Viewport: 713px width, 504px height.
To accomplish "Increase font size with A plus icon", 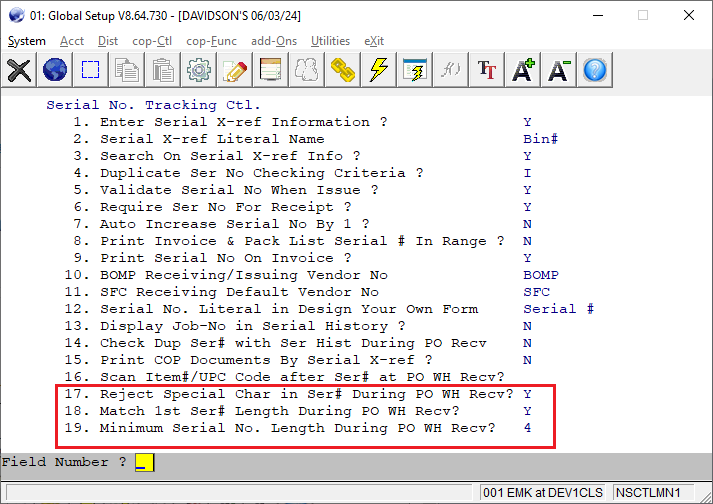I will 522,70.
